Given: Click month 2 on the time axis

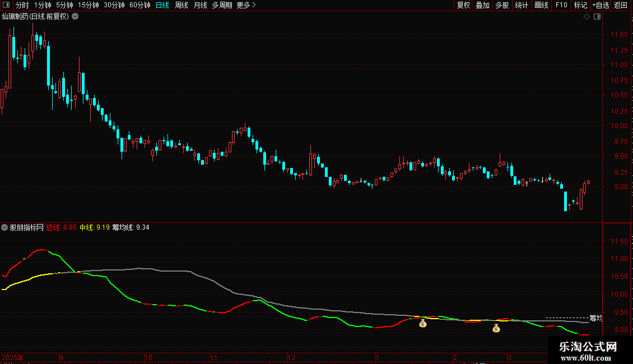Looking at the screenshot, I should (x=455, y=357).
